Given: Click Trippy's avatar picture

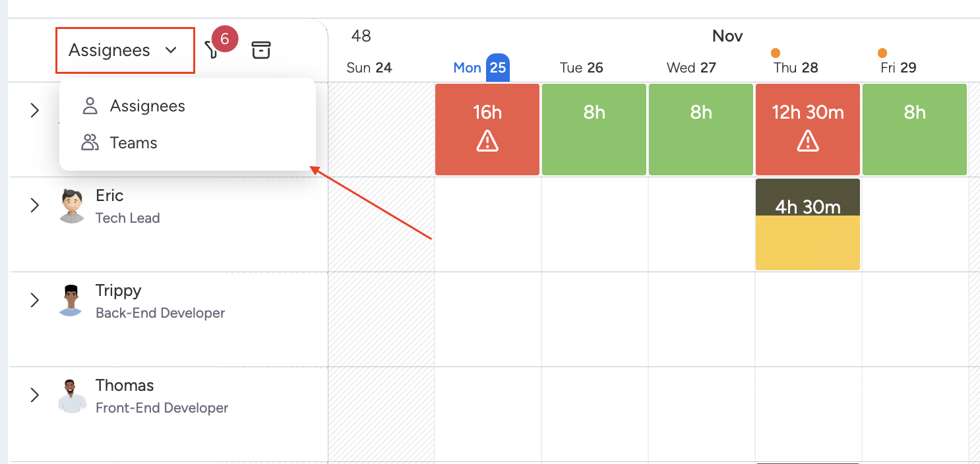Looking at the screenshot, I should pyautogui.click(x=72, y=301).
